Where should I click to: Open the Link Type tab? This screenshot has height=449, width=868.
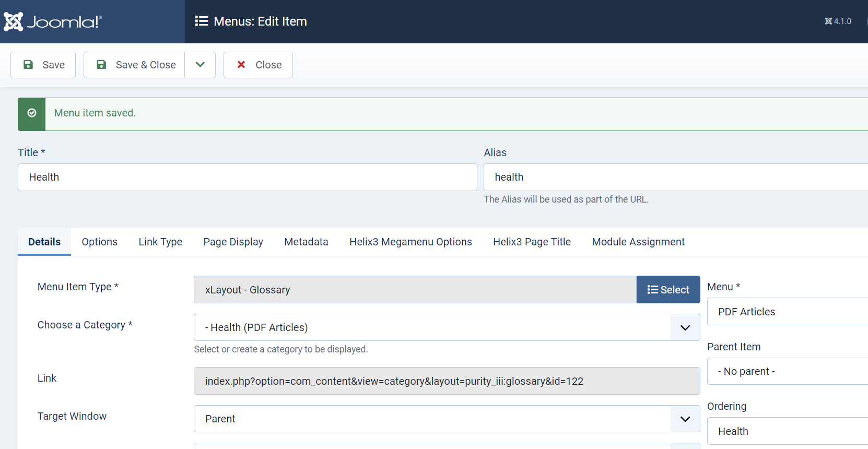tap(160, 242)
